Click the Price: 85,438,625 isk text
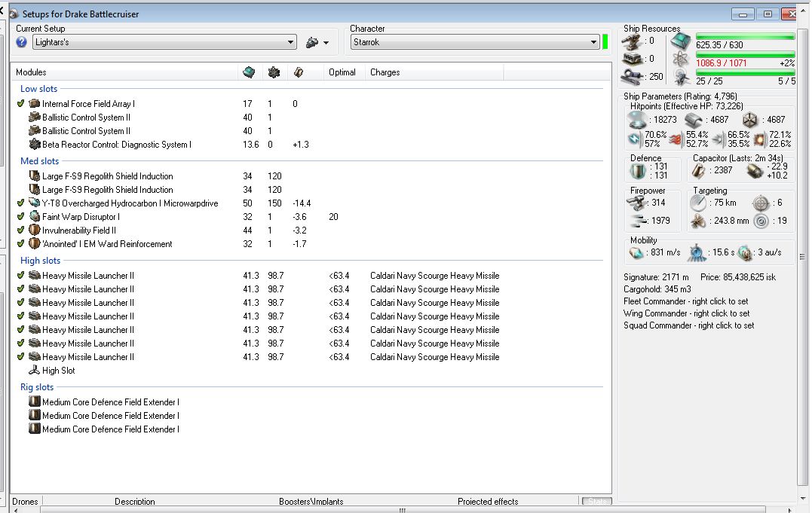The image size is (812, 513). point(738,277)
